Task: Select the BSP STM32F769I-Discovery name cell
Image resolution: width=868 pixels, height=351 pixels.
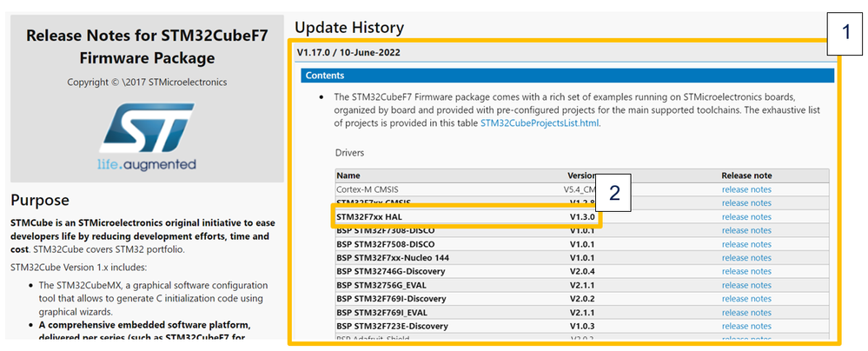Action: pos(391,299)
